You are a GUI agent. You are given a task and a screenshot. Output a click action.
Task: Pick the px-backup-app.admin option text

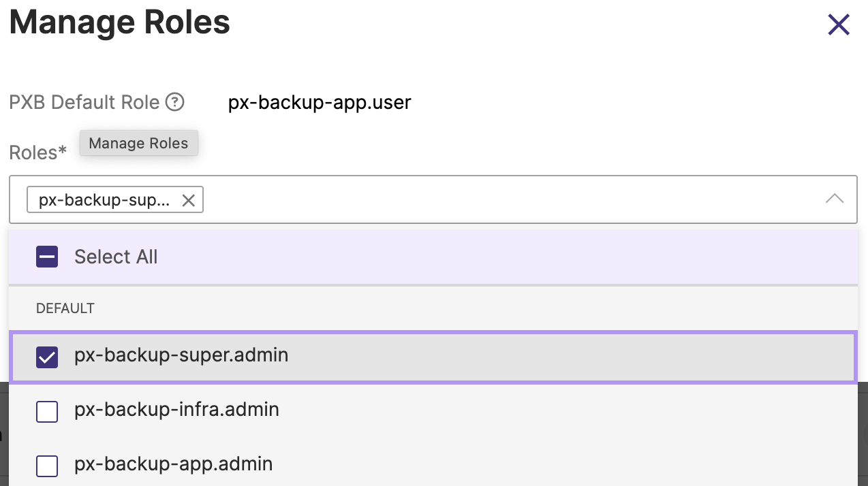173,464
